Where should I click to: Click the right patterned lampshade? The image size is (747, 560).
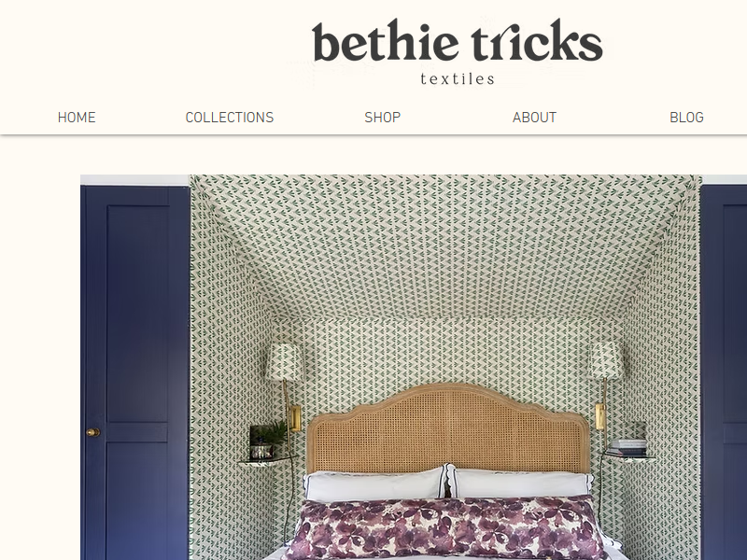pos(605,361)
